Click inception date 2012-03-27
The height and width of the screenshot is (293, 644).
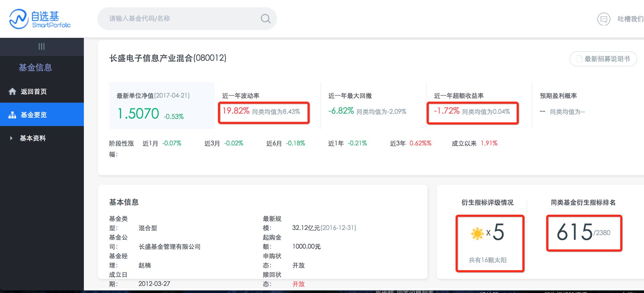pyautogui.click(x=154, y=284)
